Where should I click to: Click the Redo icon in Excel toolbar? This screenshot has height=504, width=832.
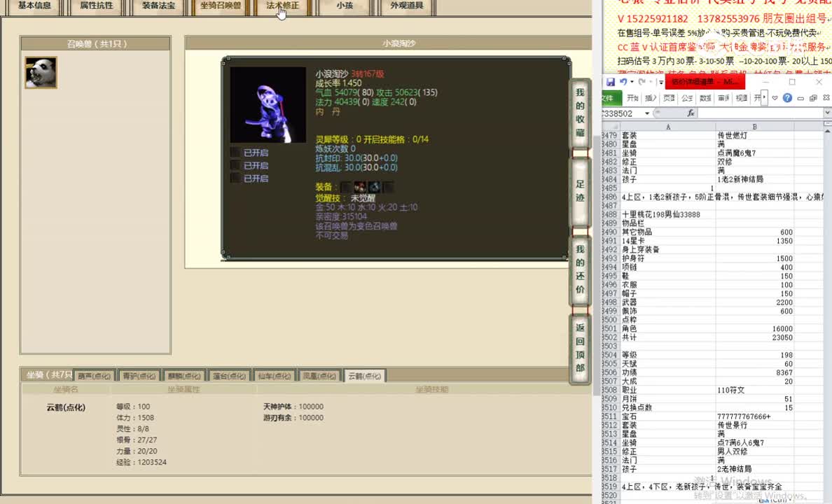tap(641, 81)
